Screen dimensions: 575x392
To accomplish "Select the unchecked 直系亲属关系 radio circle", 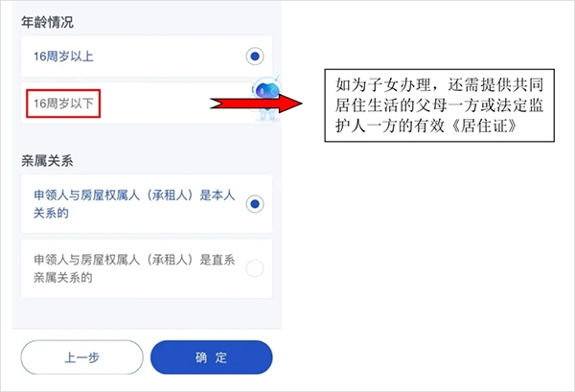I will 255,268.
